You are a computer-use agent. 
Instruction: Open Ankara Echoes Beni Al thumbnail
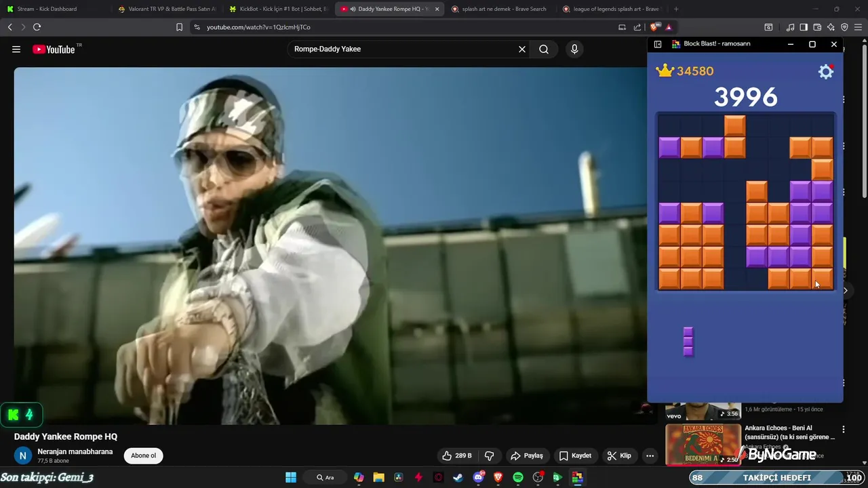point(703,445)
